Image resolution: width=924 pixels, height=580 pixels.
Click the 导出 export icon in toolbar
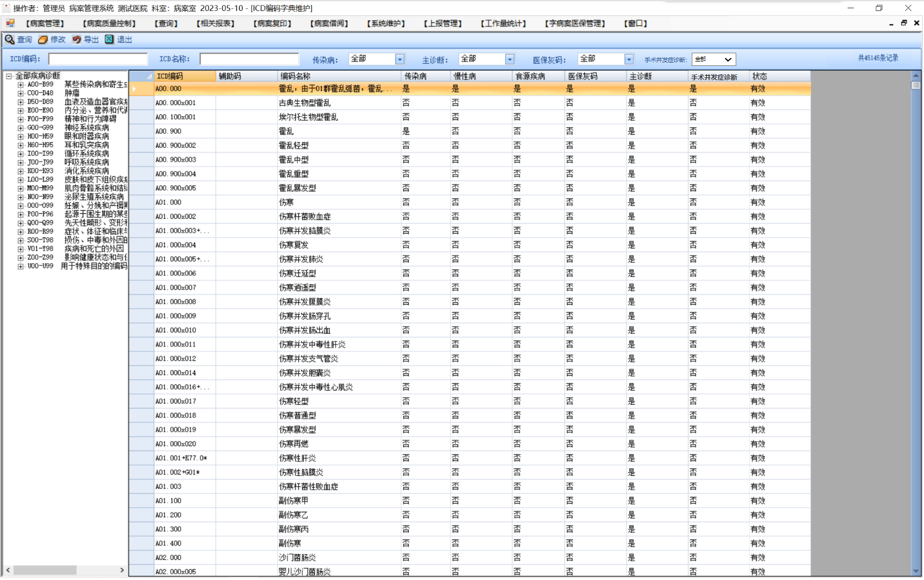point(77,40)
